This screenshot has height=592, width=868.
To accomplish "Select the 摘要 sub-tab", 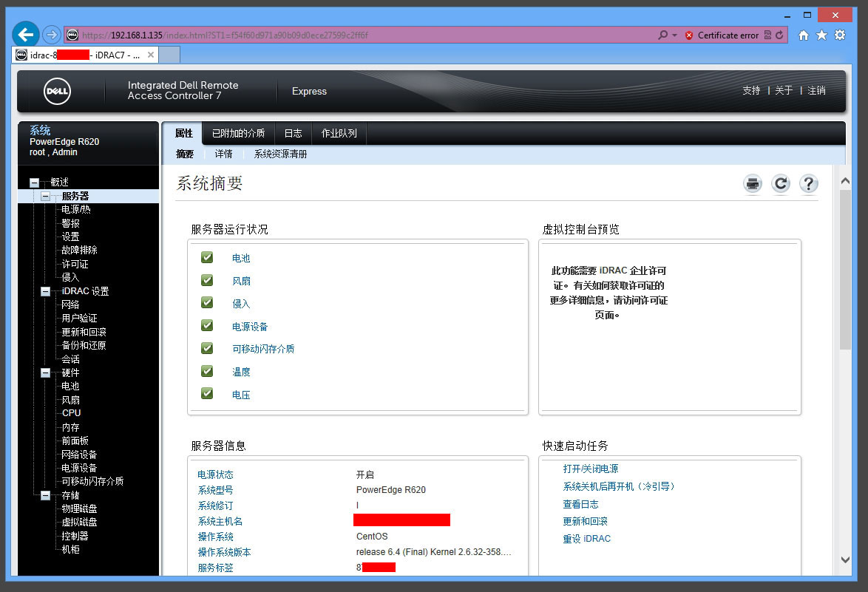I will (x=185, y=154).
